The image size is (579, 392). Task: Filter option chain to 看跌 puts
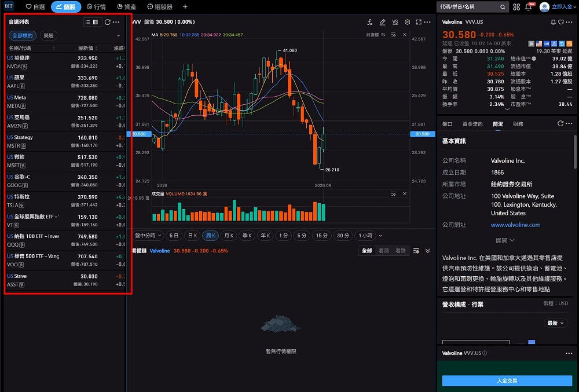click(401, 251)
